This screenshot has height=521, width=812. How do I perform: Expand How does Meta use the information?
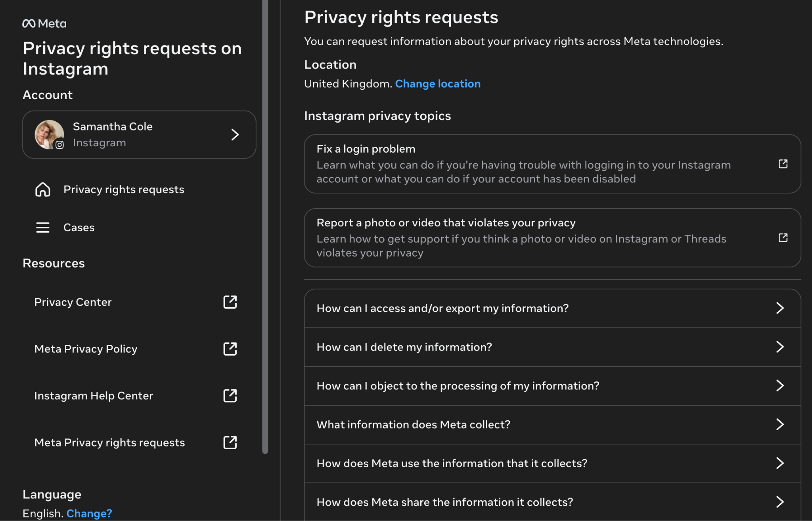click(x=552, y=464)
